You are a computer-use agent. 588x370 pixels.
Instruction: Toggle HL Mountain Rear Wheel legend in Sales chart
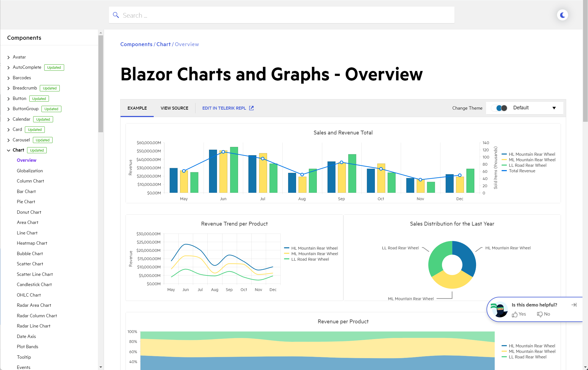point(532,154)
